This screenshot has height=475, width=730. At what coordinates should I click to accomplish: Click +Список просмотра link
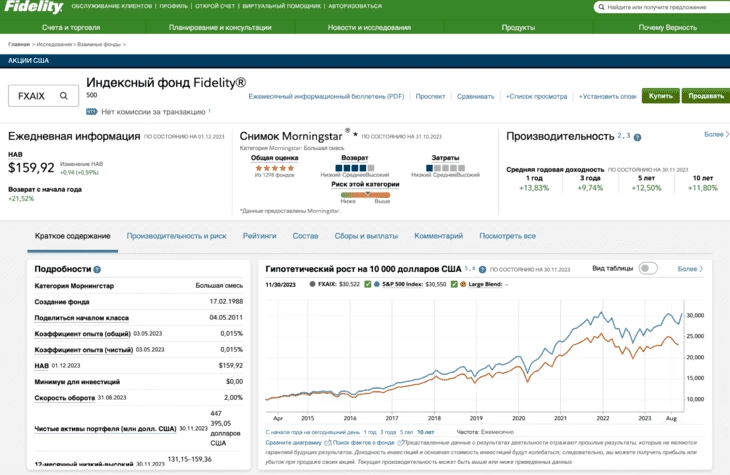pos(536,96)
